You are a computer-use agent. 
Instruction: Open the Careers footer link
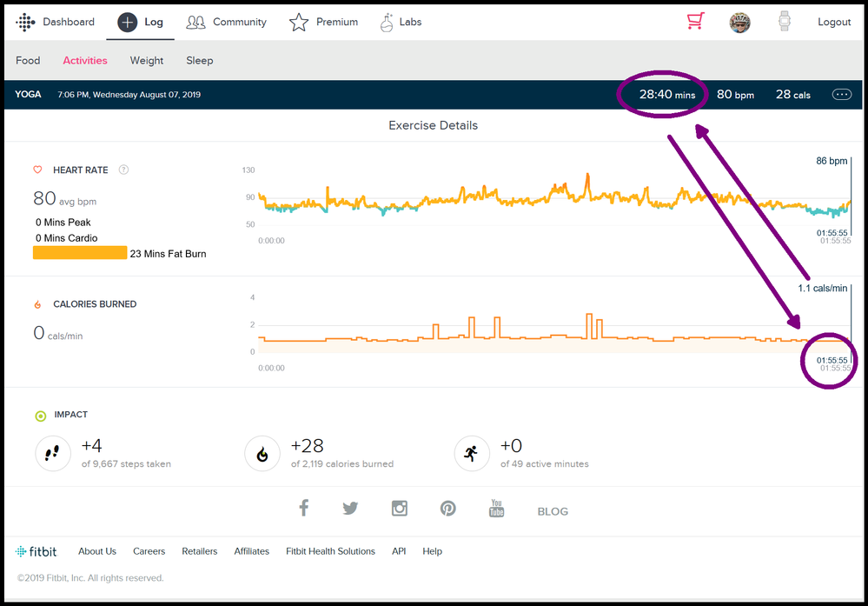149,551
